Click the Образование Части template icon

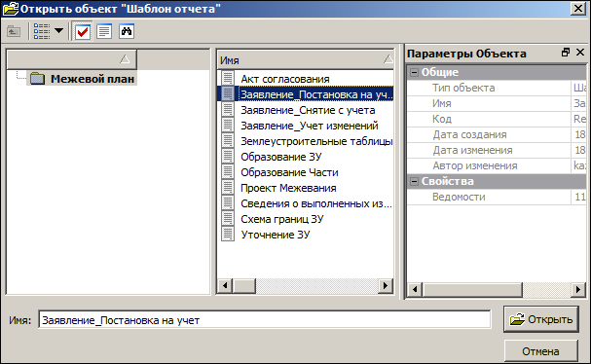tap(228, 172)
